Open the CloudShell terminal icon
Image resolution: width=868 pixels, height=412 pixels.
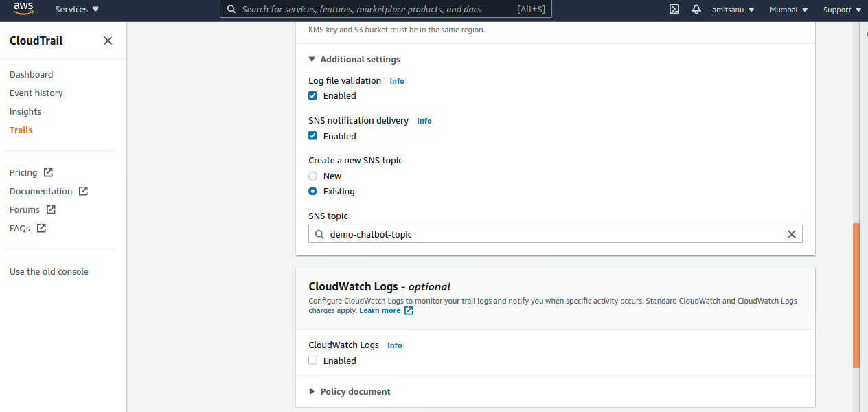(674, 10)
